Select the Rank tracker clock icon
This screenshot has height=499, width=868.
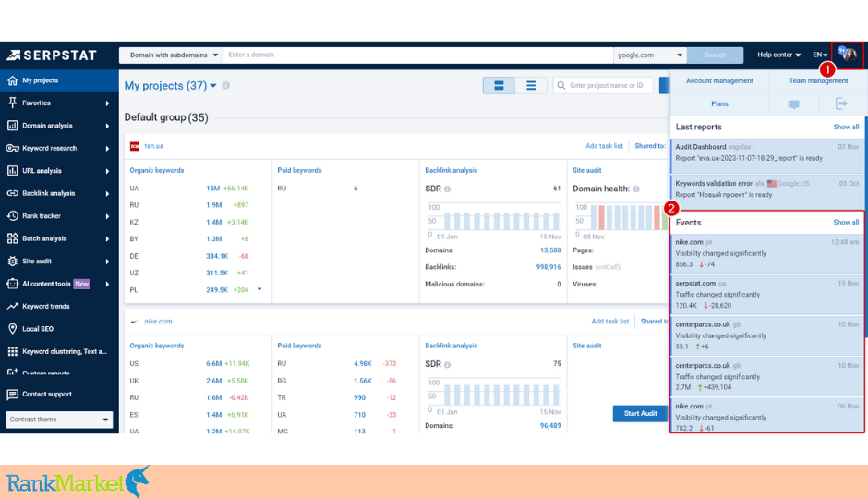coord(12,216)
